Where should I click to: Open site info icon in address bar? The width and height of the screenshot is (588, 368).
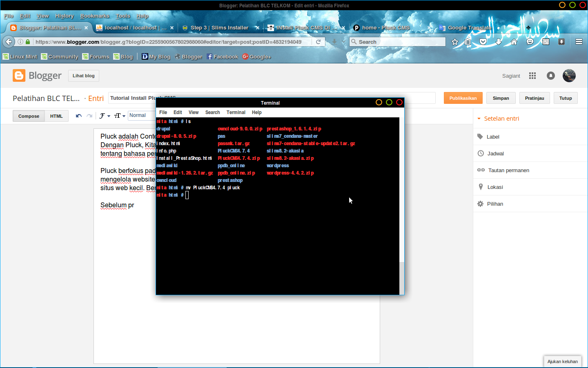pyautogui.click(x=20, y=42)
